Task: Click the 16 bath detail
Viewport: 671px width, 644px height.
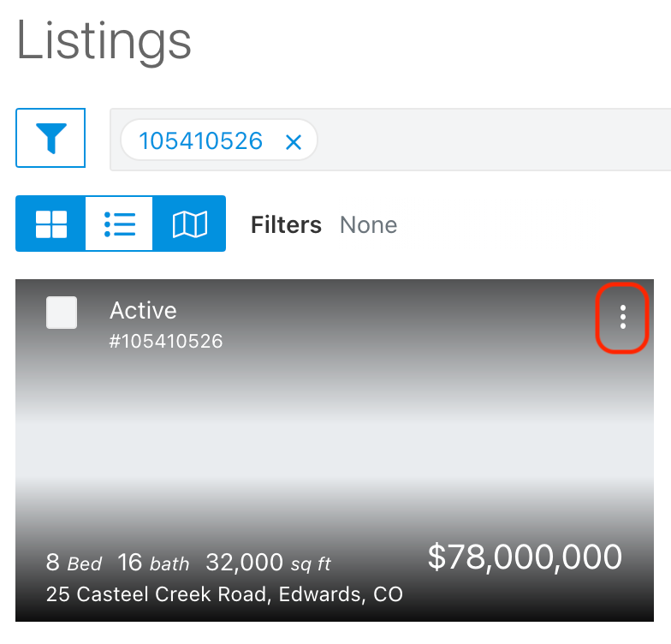Action: 153,563
